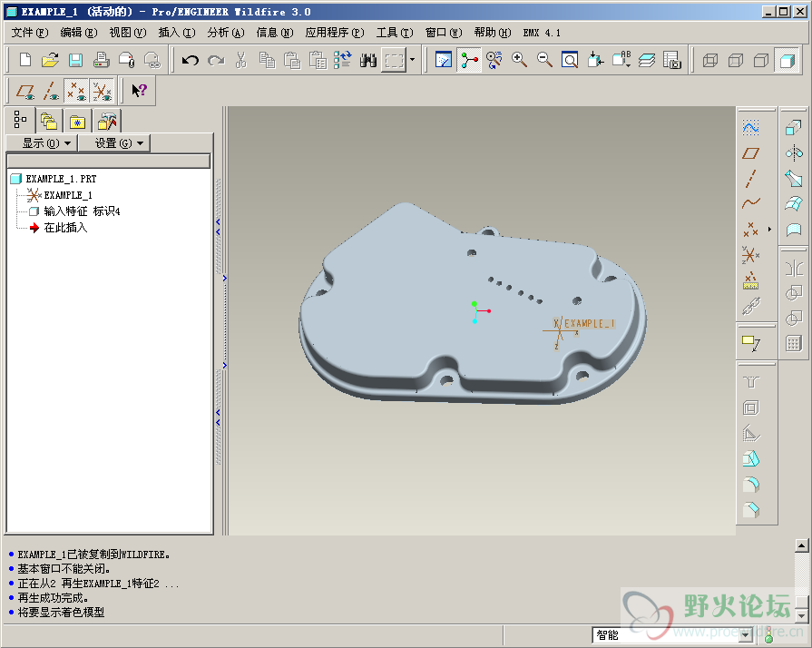Select the Chamfer tool in right toolbar

(x=751, y=510)
